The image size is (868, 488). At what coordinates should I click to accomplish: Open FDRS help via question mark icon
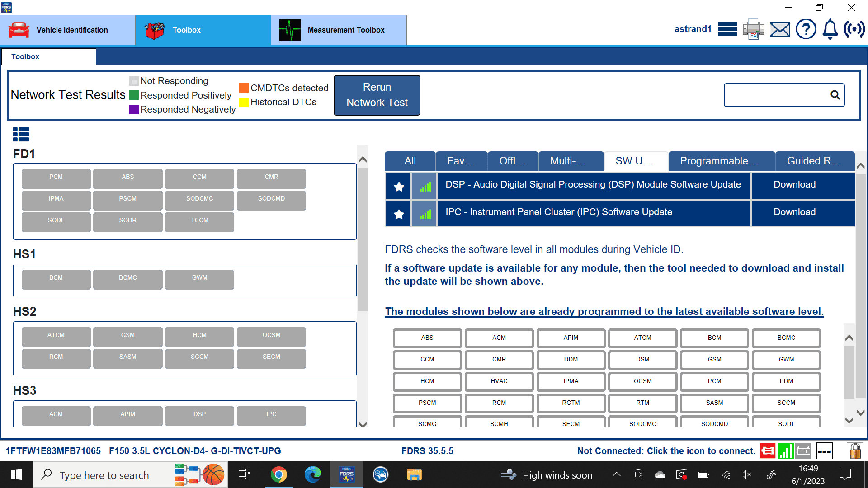click(806, 29)
